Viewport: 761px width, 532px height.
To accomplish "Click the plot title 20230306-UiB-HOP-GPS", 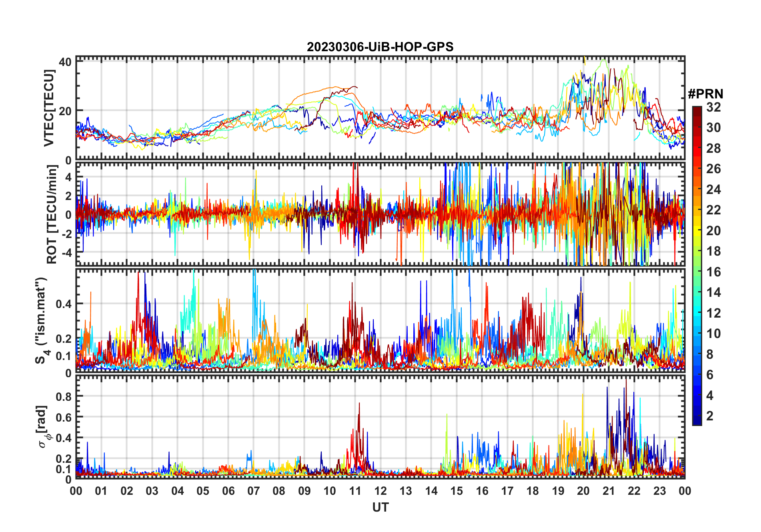I will click(380, 47).
